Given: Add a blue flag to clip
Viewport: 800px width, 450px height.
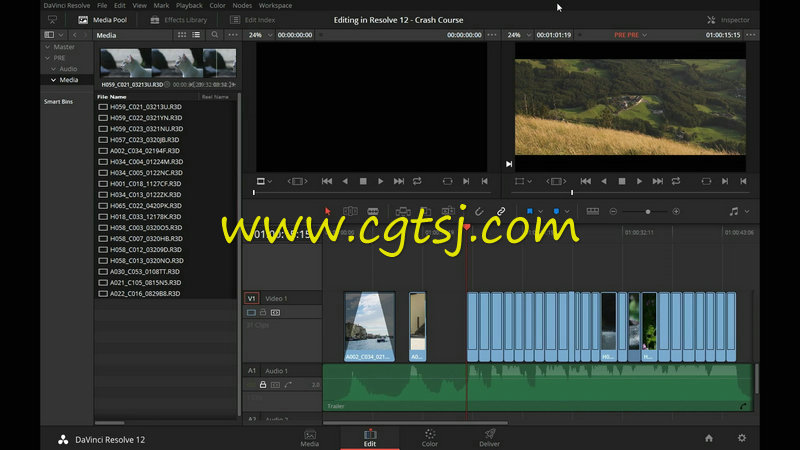Looking at the screenshot, I should (x=530, y=211).
